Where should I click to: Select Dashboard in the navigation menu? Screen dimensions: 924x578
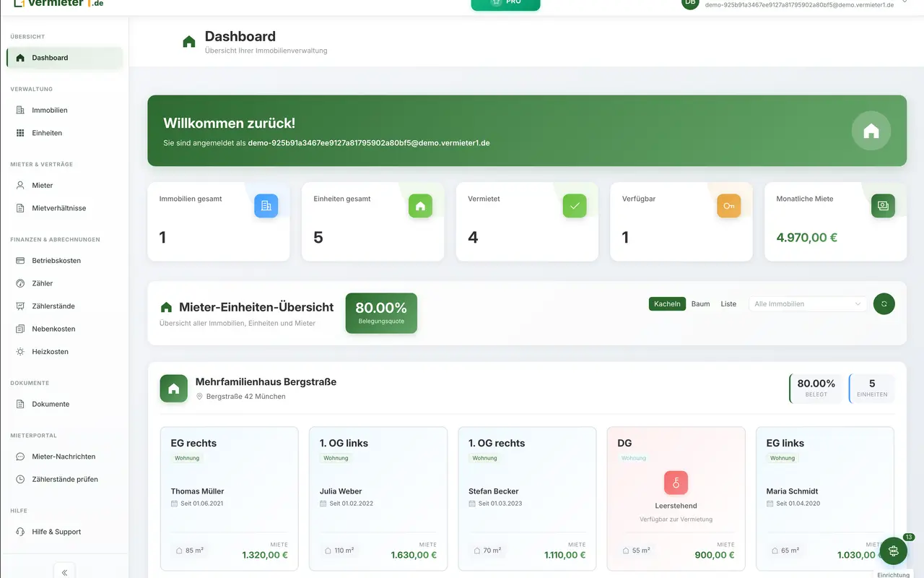tap(50, 57)
